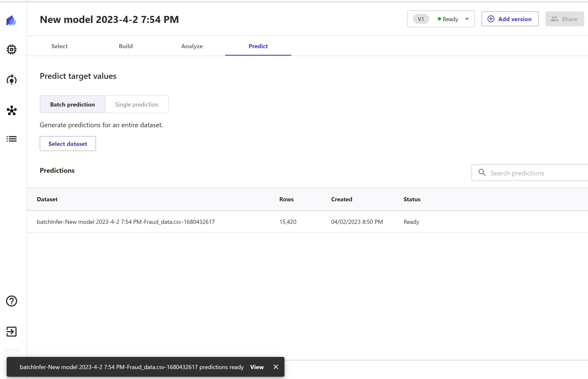Click the magnifier icon in search box

tap(482, 173)
